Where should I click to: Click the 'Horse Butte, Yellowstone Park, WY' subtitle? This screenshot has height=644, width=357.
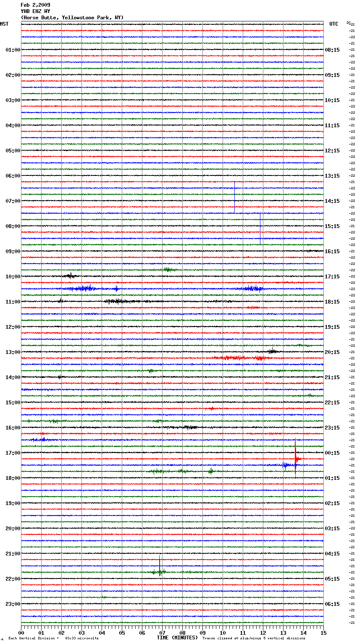coord(72,18)
